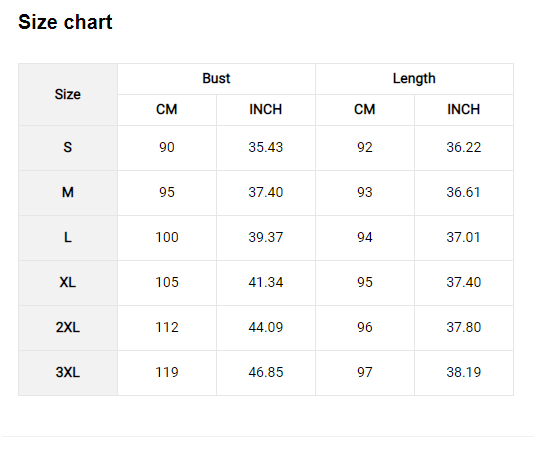534x449 pixels.
Task: Click the bust value 119 cm
Action: tap(167, 372)
